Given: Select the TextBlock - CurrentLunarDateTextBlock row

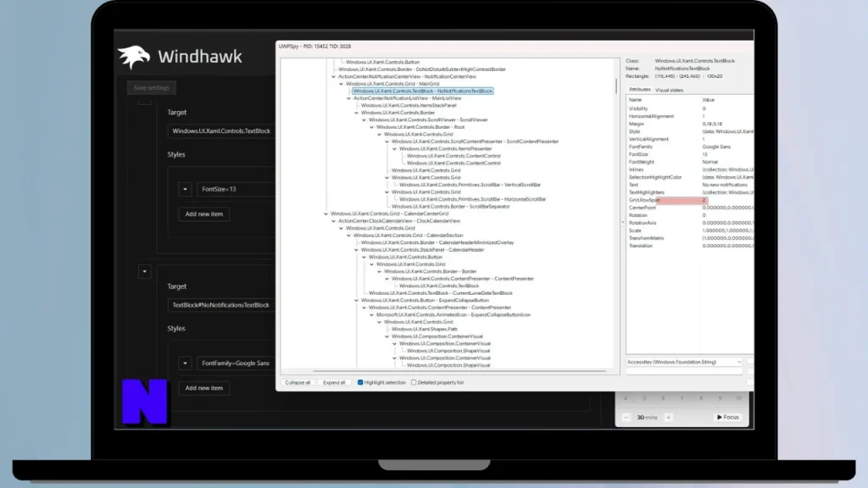Looking at the screenshot, I should pyautogui.click(x=441, y=293).
